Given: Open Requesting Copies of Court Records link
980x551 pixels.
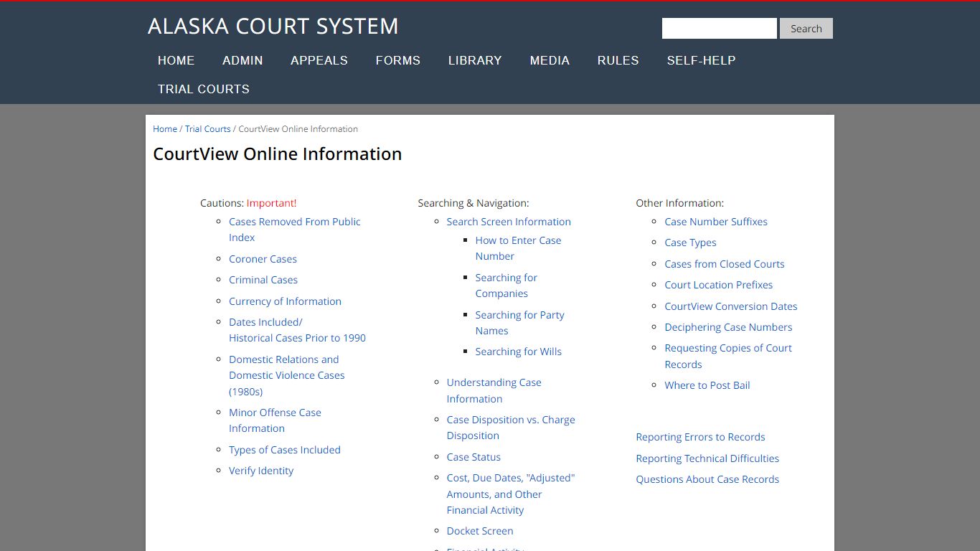Looking at the screenshot, I should coord(728,356).
